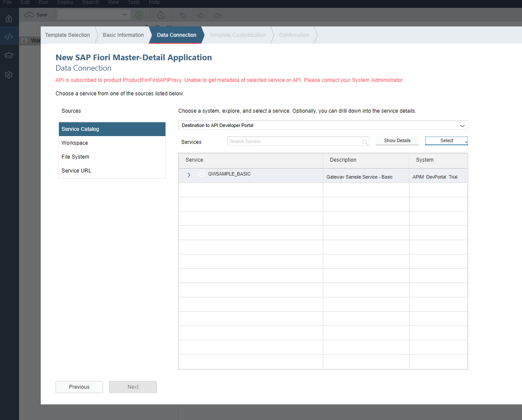
Task: Click Show Details for the selected service
Action: [396, 140]
